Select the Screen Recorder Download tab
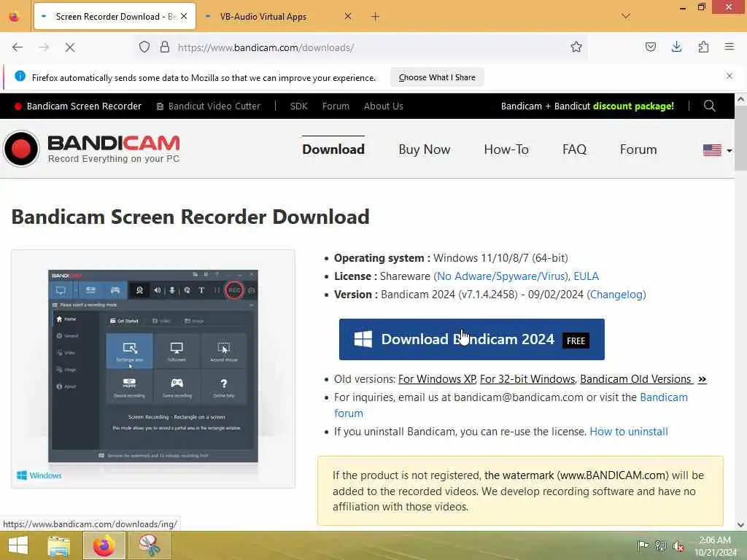 tap(115, 17)
